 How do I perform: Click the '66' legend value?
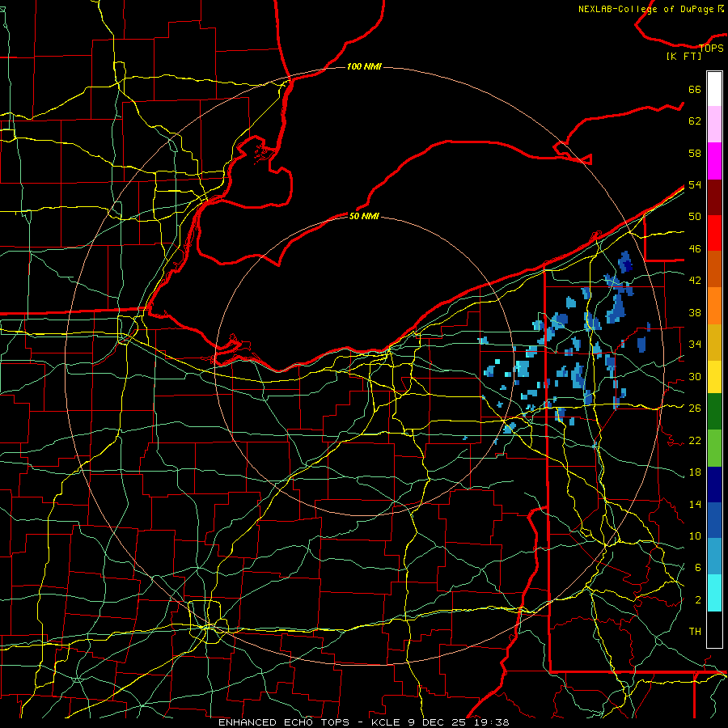tap(695, 89)
